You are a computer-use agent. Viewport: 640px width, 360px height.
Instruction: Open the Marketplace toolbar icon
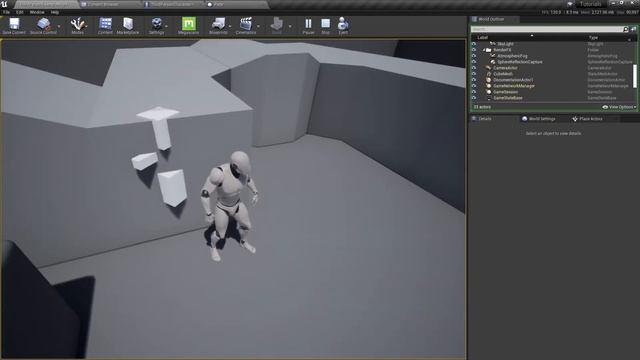point(128,24)
